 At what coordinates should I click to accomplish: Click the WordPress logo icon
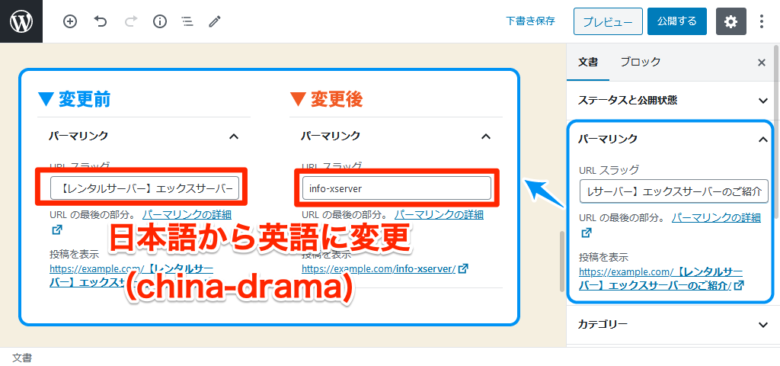(x=21, y=21)
